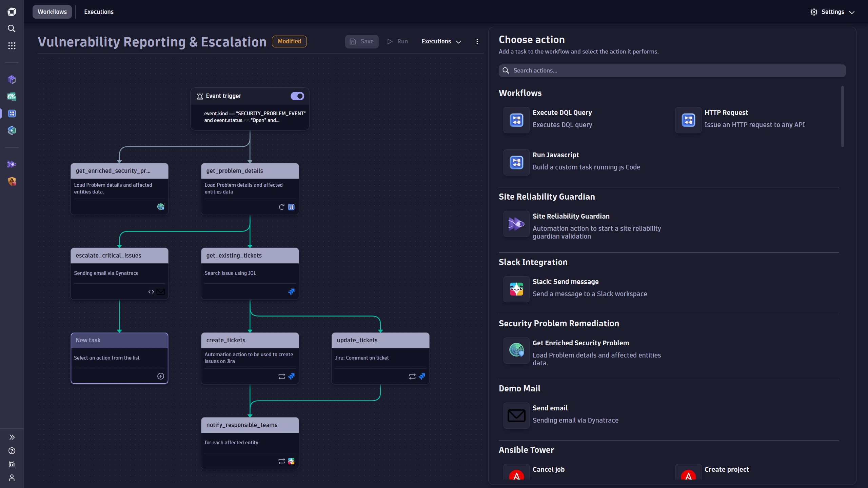The image size is (868, 488).
Task: Click the Slack: Send message action icon
Action: 516,289
